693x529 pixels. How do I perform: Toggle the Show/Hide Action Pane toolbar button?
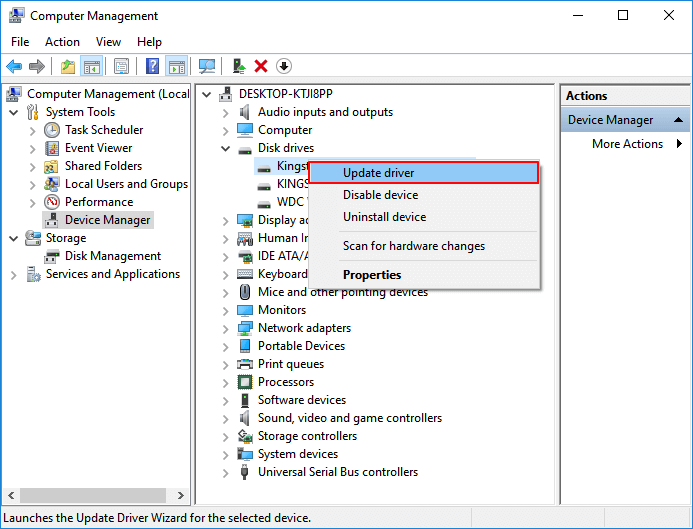click(x=176, y=66)
